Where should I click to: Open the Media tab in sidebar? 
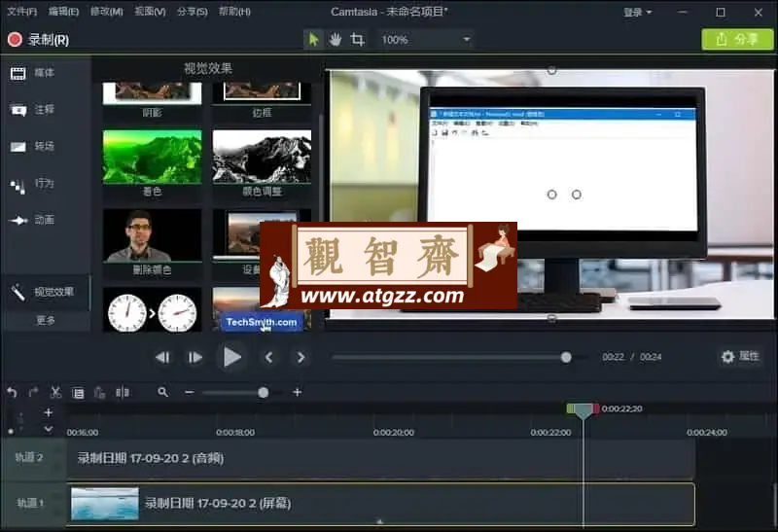tap(33, 74)
